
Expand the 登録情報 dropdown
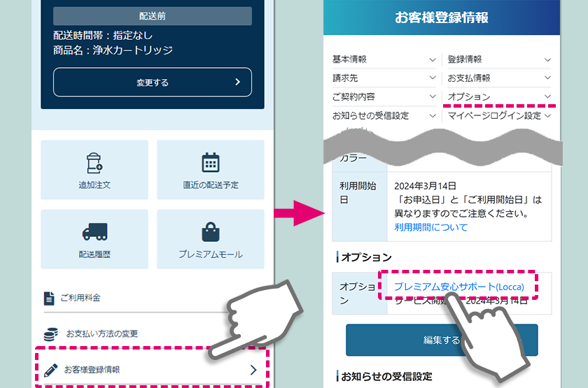click(498, 59)
